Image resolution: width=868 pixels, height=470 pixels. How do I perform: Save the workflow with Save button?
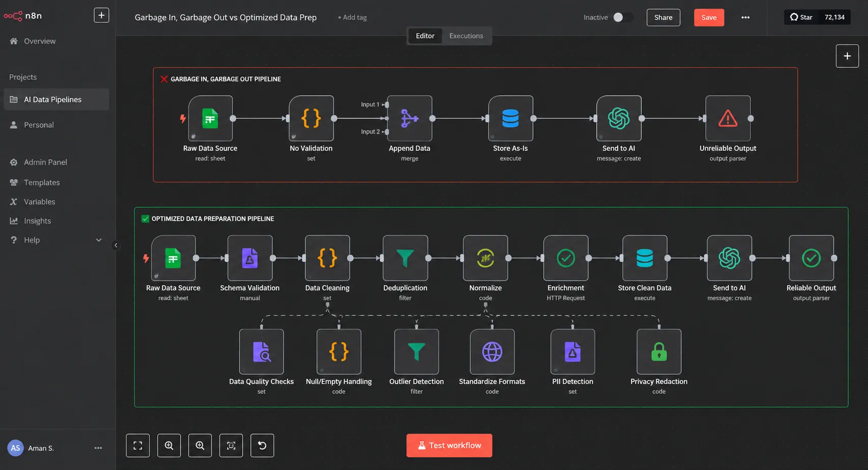(x=709, y=17)
